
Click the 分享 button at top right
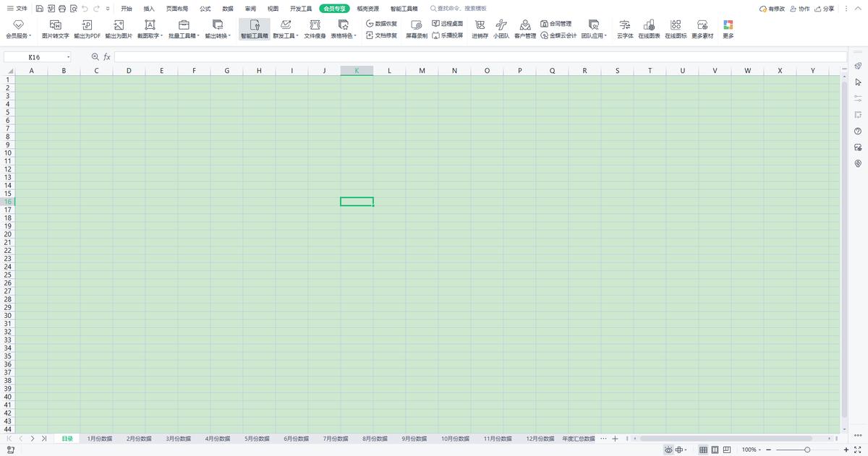(824, 9)
